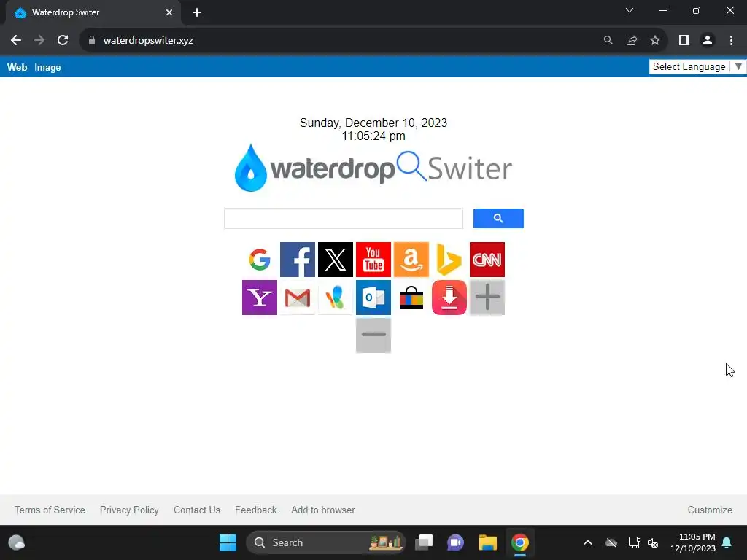Open the Chrome profile avatar
The image size is (747, 560).
tap(708, 41)
